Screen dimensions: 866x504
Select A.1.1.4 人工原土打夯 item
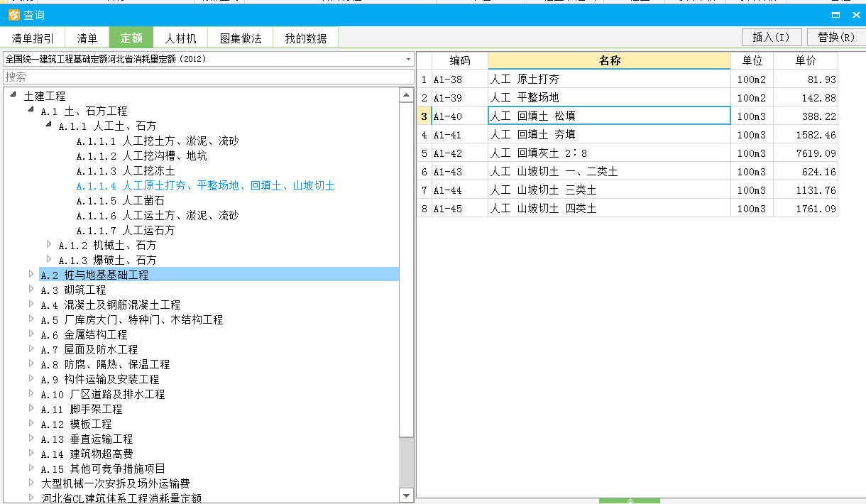(205, 185)
